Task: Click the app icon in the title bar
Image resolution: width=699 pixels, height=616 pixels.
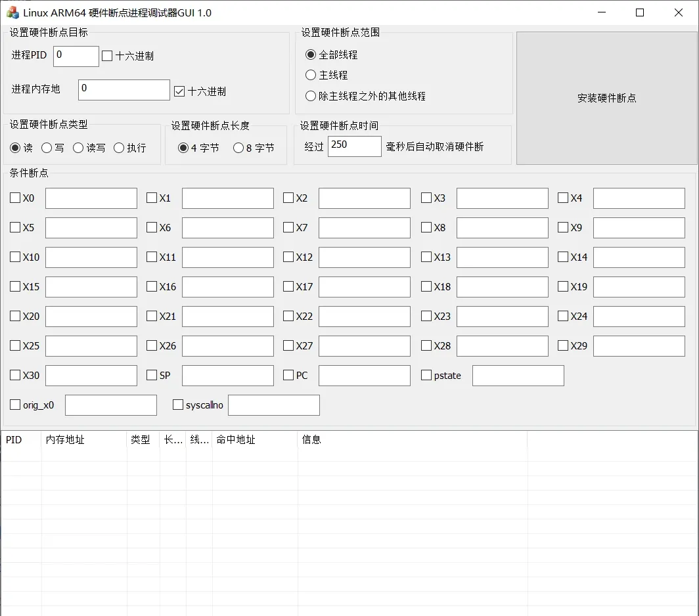Action: [12, 12]
